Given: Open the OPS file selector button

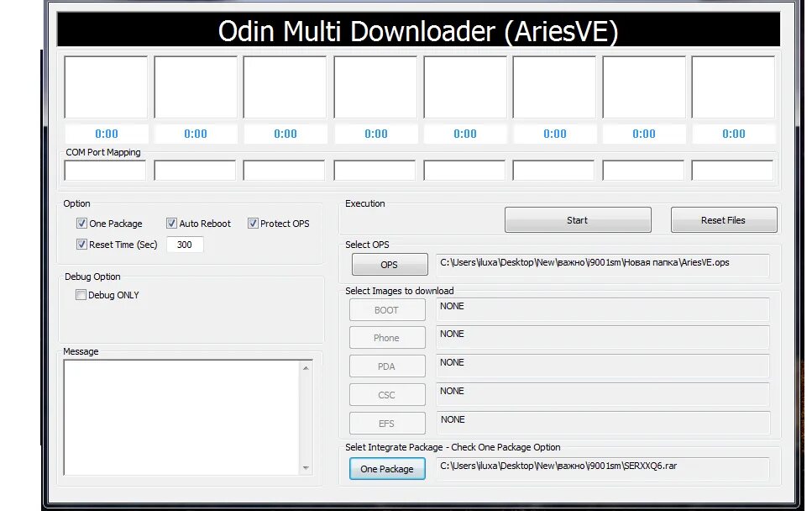Looking at the screenshot, I should pyautogui.click(x=390, y=264).
